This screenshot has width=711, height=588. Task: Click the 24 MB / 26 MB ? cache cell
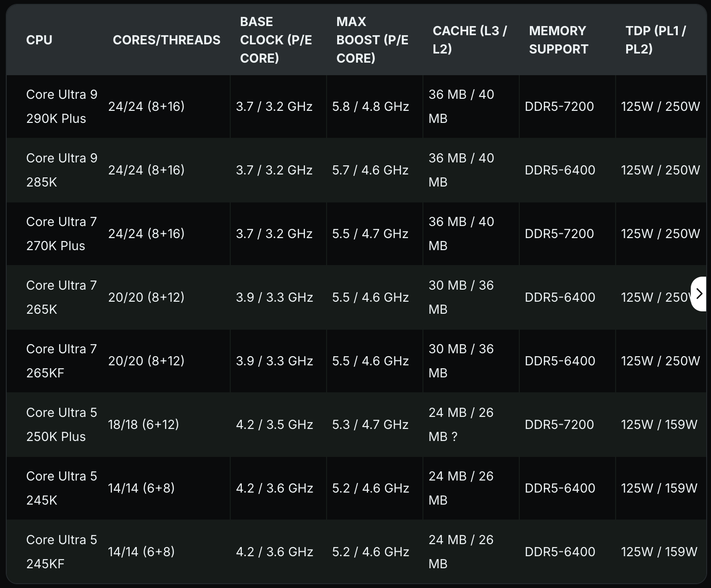click(461, 425)
